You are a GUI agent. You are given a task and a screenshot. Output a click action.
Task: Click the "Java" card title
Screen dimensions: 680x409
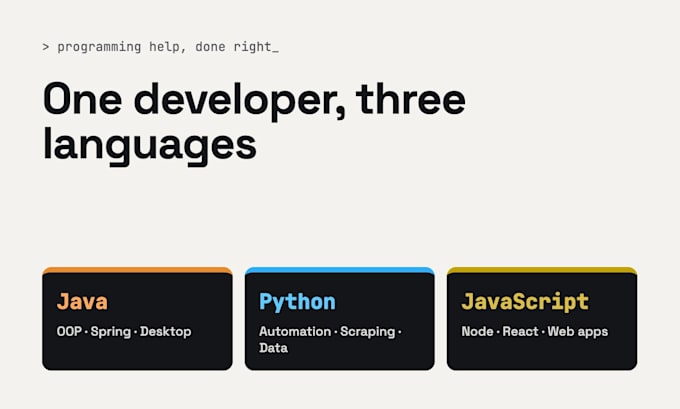click(82, 301)
